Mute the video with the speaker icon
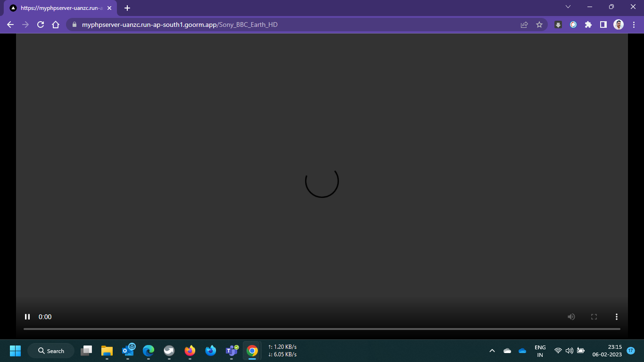The height and width of the screenshot is (362, 644). tap(571, 317)
